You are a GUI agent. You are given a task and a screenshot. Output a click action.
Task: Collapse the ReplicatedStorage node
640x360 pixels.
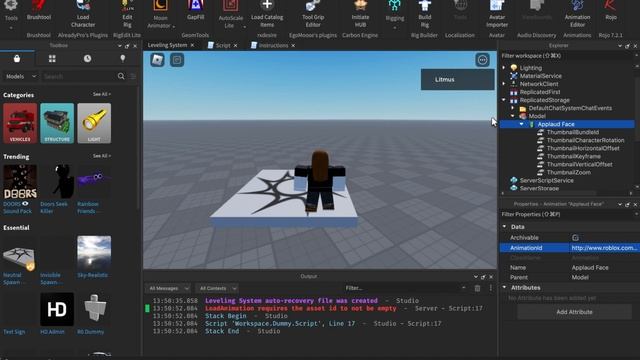coord(504,100)
